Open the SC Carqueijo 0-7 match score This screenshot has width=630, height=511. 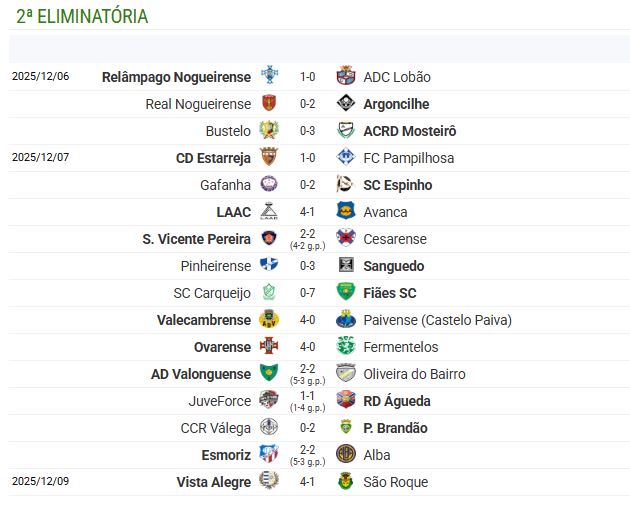[x=308, y=293]
